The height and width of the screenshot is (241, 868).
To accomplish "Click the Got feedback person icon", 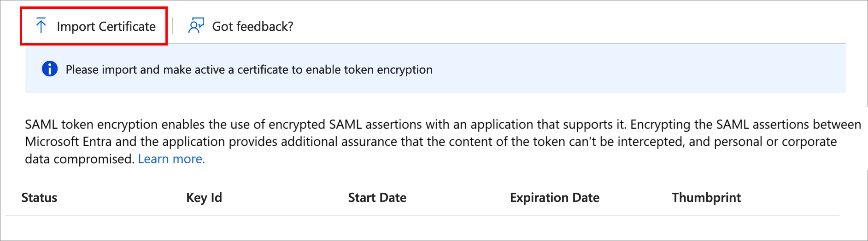I will [196, 26].
